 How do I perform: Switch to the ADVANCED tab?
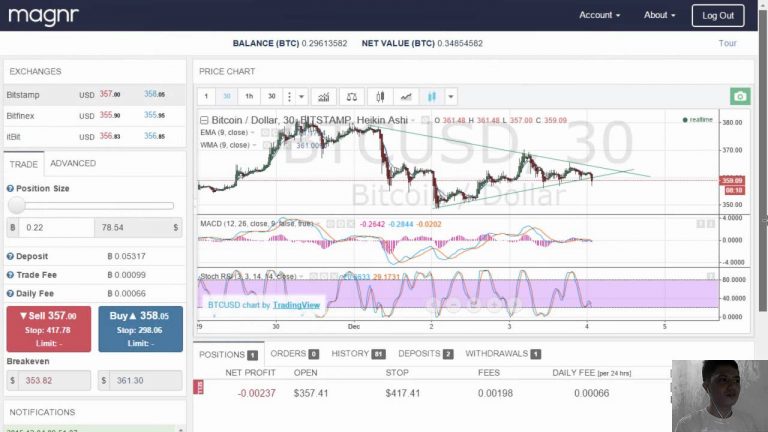point(73,163)
